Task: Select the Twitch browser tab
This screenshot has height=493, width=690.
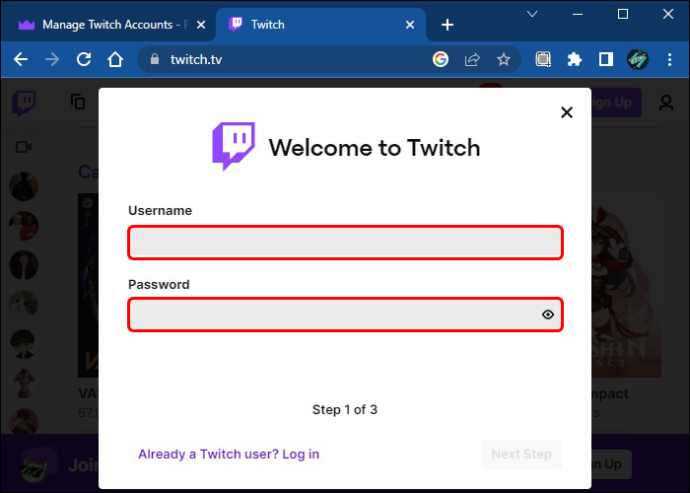Action: (x=320, y=25)
